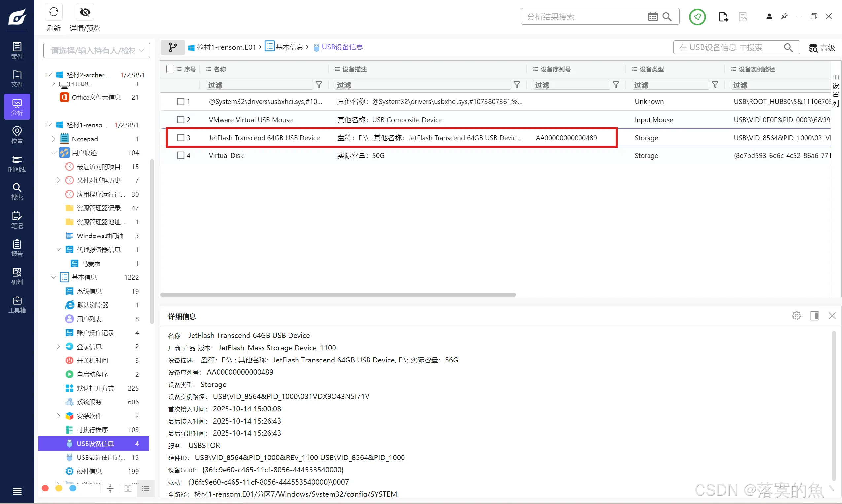The width and height of the screenshot is (842, 504).
Task: Click the calendar icon in search box
Action: (x=652, y=16)
